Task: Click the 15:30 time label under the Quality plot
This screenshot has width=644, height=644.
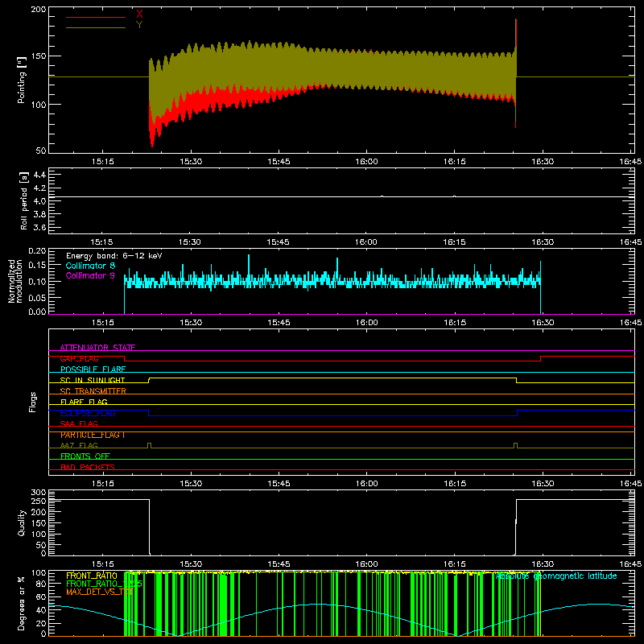Action: [191, 564]
